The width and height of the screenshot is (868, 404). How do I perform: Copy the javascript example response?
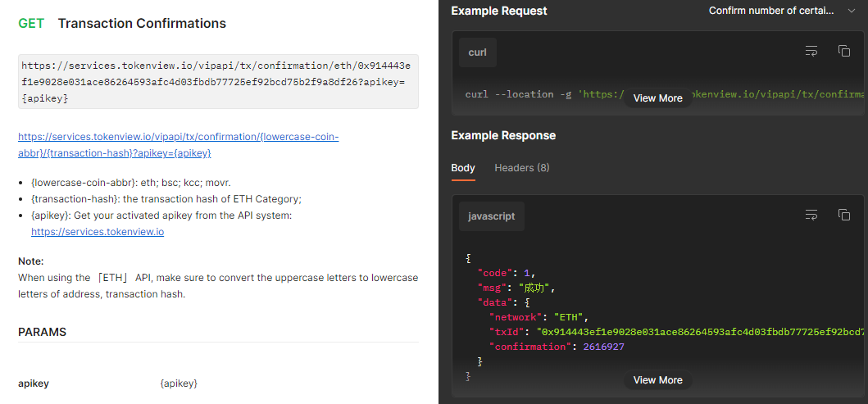(x=843, y=215)
